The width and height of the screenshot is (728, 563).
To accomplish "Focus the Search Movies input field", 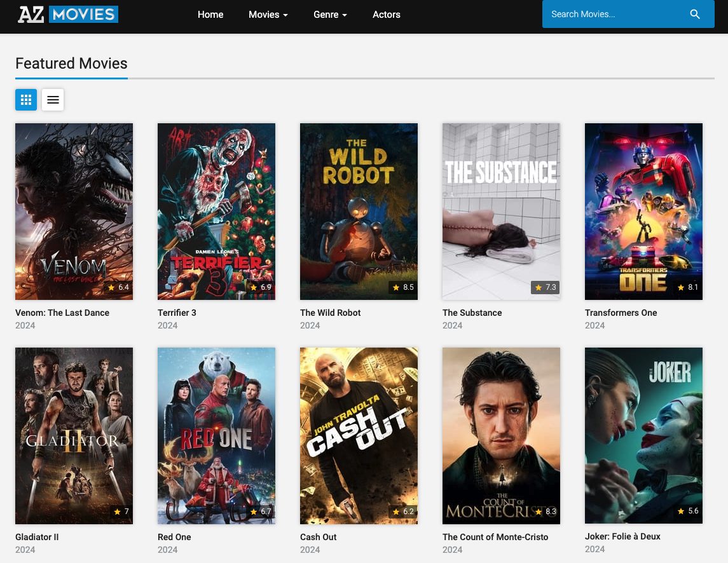I will tap(610, 14).
